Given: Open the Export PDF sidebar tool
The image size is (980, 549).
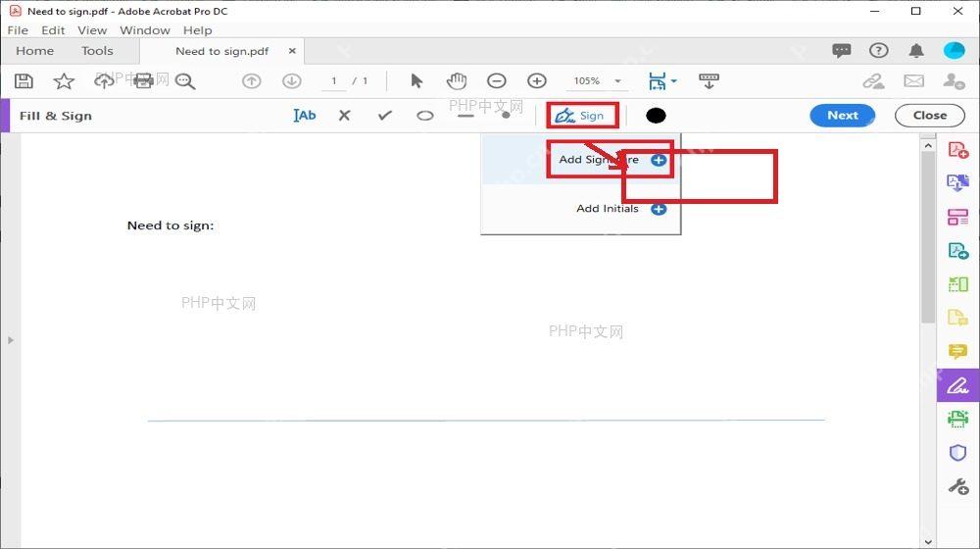Looking at the screenshot, I should [958, 183].
